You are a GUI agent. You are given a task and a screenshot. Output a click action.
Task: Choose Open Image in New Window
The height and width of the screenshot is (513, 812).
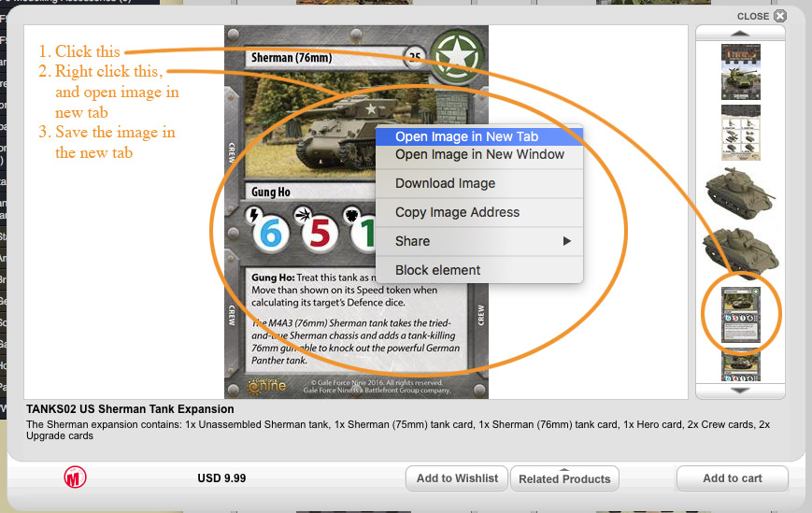(479, 154)
